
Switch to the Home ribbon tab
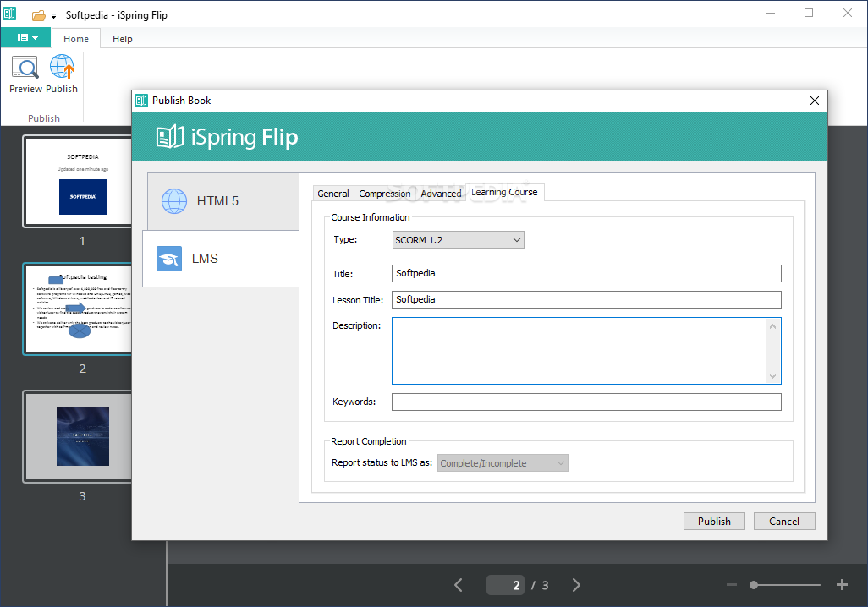[x=76, y=39]
